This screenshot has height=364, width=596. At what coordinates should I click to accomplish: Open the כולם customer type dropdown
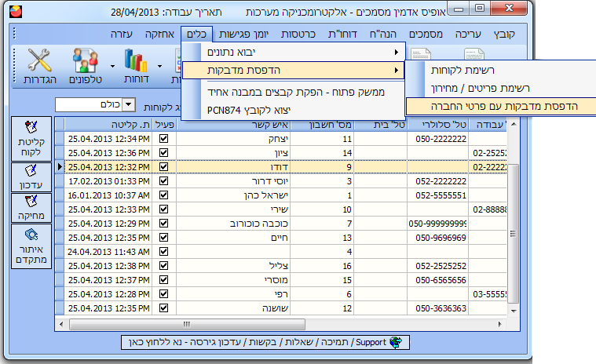click(130, 104)
